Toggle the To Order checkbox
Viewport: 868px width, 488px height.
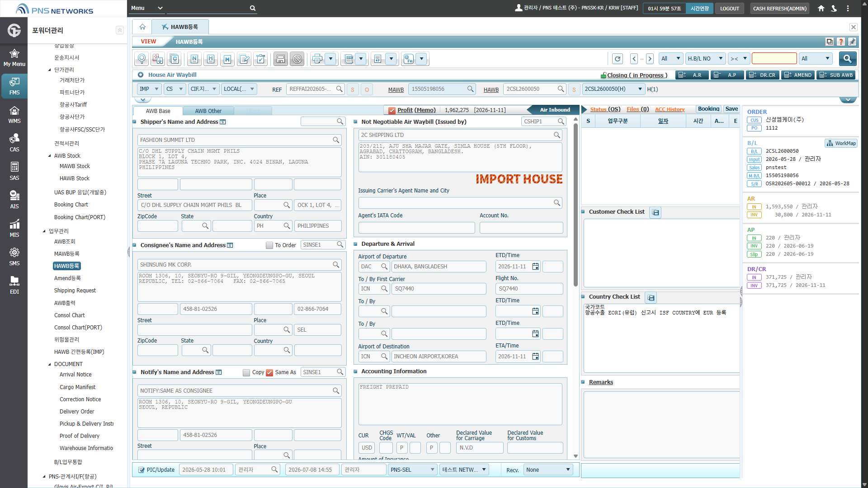tap(269, 245)
